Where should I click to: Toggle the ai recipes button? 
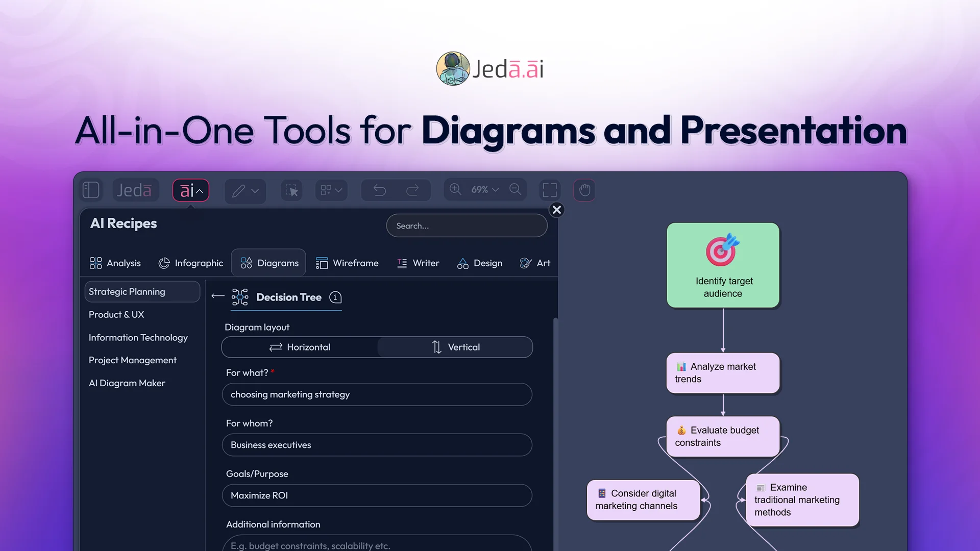[x=190, y=190]
